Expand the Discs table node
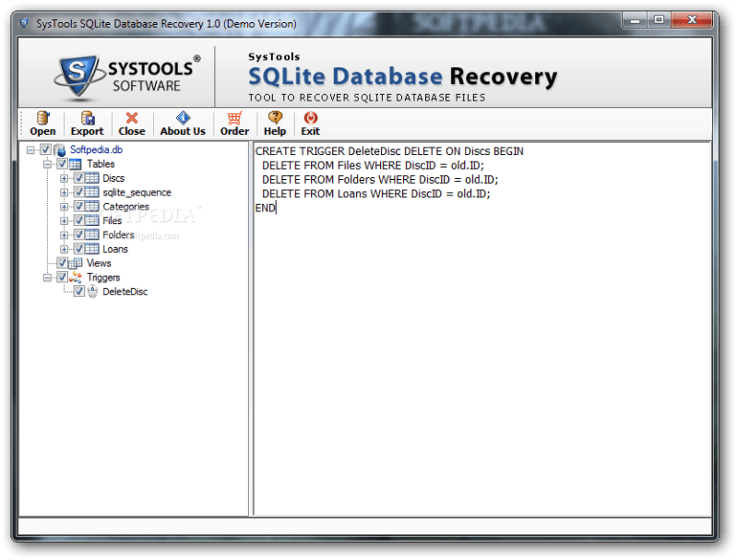This screenshot has height=560, width=737. [x=65, y=178]
